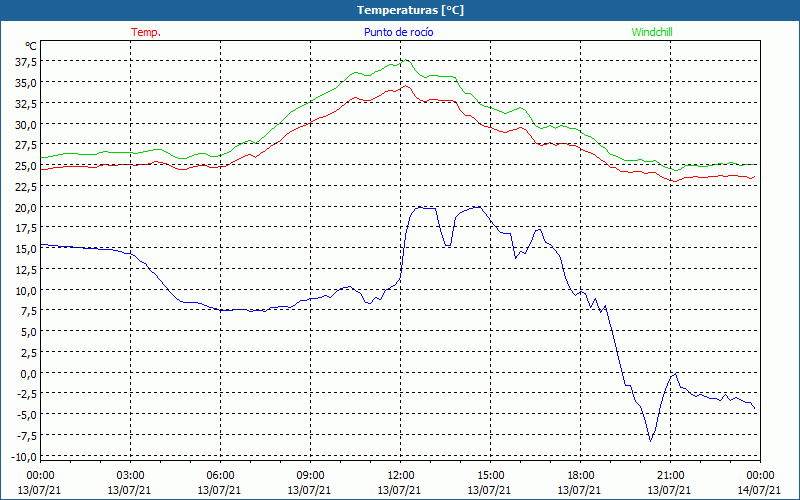Click the 22,5 y-axis value
Screen dimensions: 800x500
(26, 187)
